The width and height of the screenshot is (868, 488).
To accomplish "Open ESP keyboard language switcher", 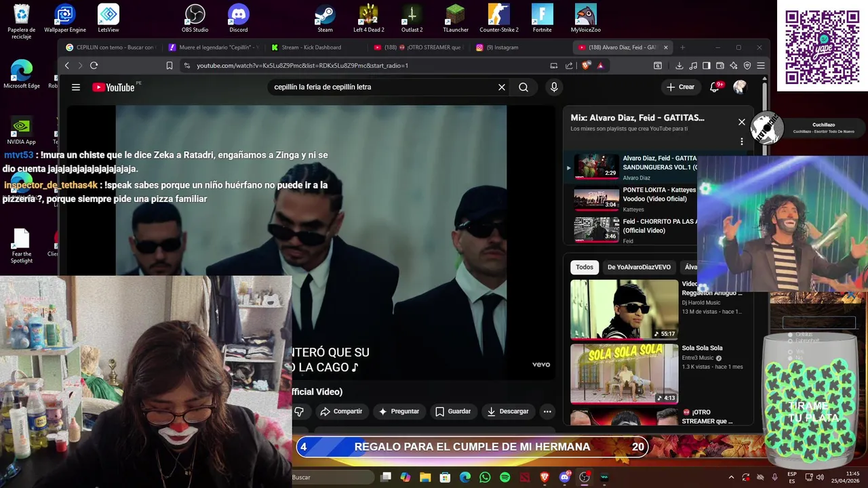I will click(791, 477).
